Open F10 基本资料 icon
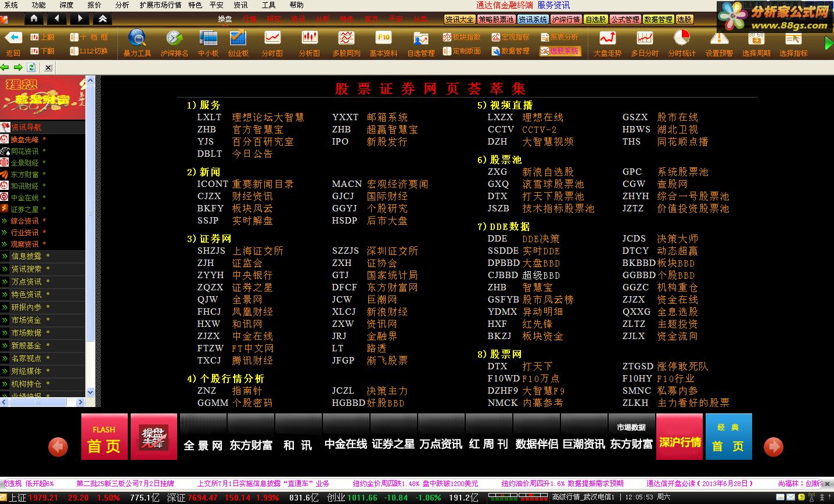The image size is (834, 504). 383,38
